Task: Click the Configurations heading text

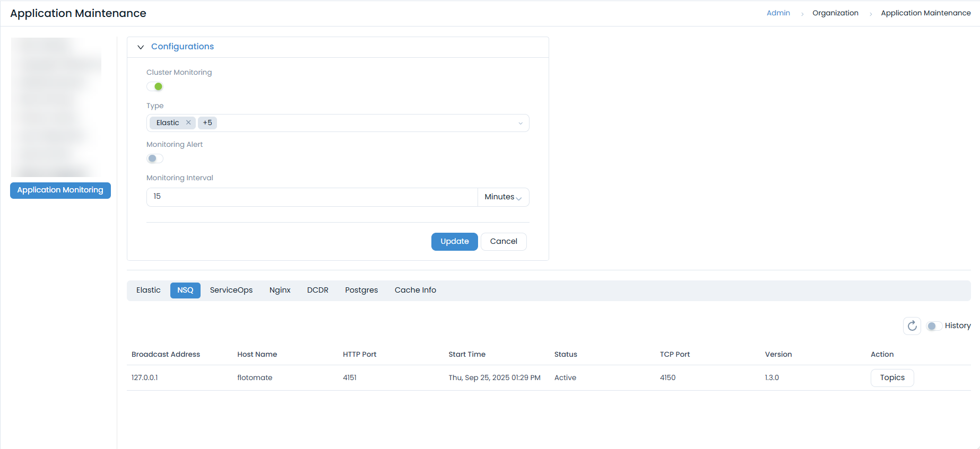Action: (x=183, y=47)
